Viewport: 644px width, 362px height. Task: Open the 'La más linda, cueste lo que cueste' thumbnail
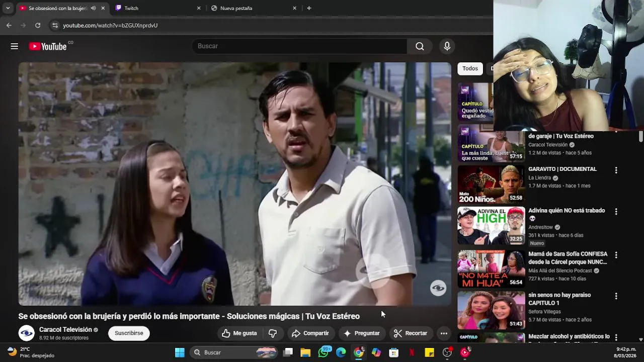491,143
